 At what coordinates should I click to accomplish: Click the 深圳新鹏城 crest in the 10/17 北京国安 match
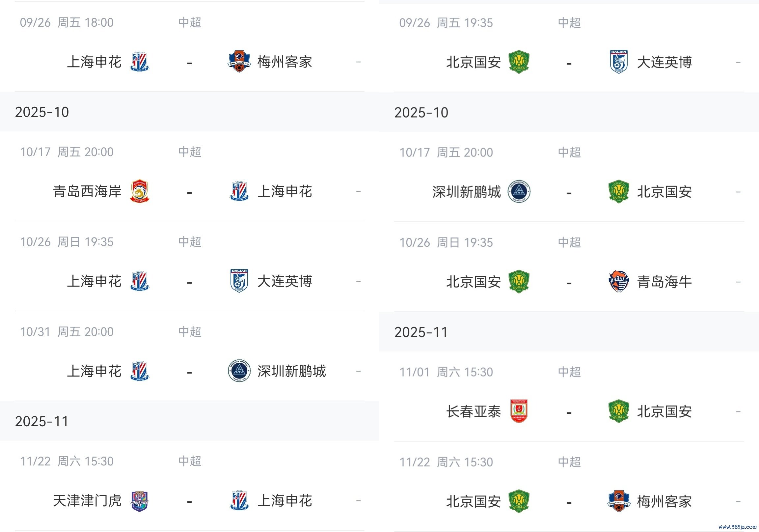tap(519, 191)
